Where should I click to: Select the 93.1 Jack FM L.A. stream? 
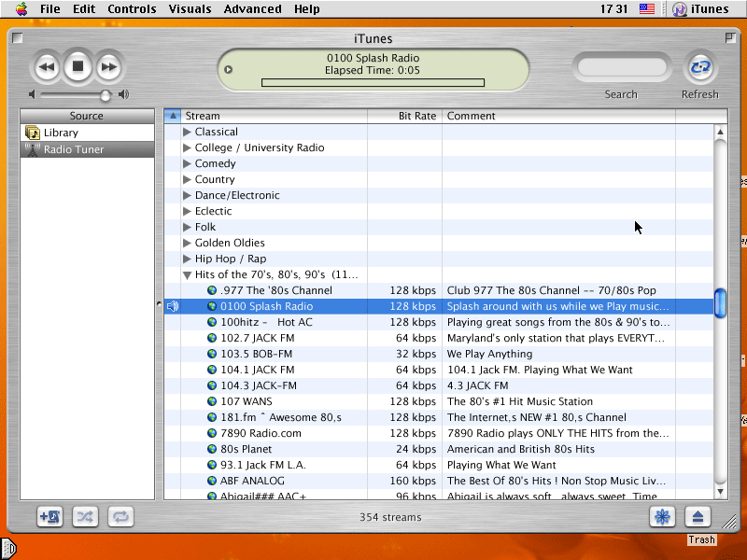[439, 465]
